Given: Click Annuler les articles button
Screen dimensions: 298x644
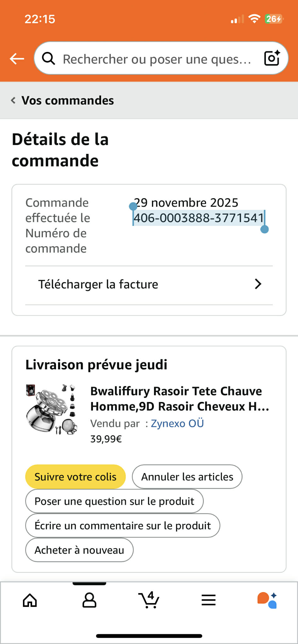Looking at the screenshot, I should [x=187, y=477].
